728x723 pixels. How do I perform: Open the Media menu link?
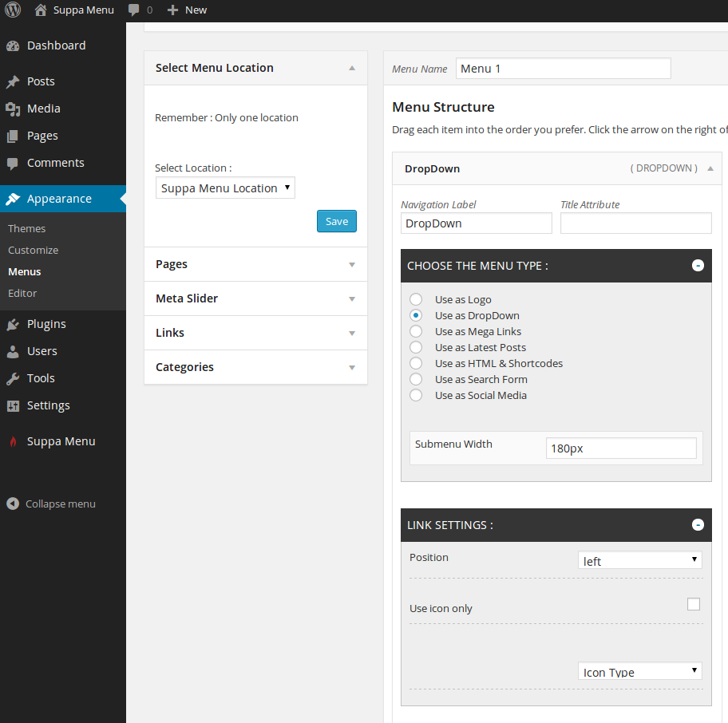(x=44, y=109)
